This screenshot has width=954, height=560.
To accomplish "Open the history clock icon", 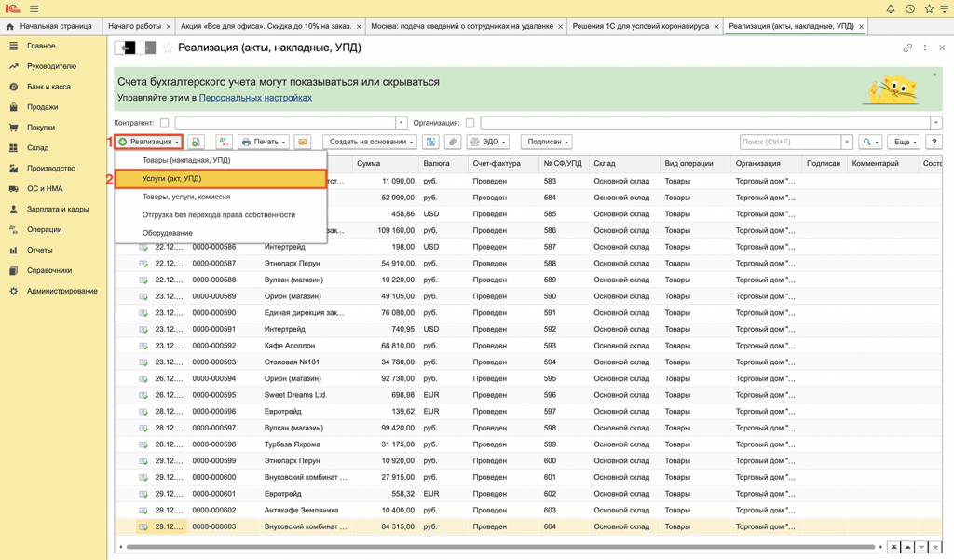I will tap(909, 8).
